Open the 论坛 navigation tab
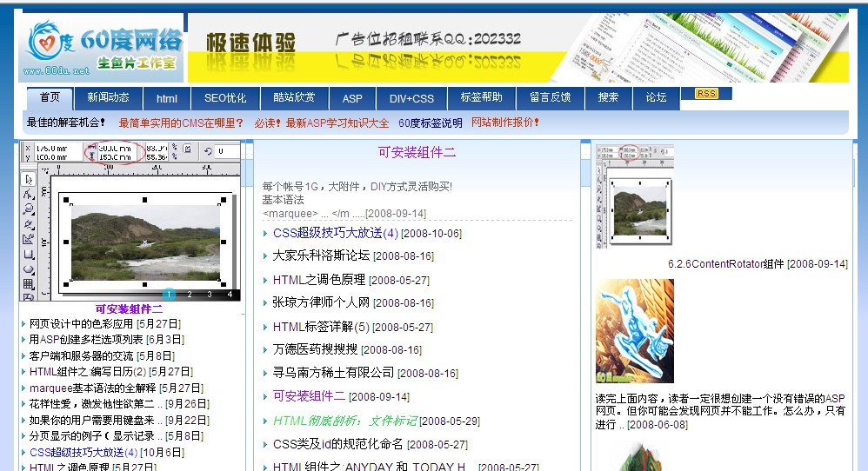Screen dimensions: 868x471 [x=656, y=98]
